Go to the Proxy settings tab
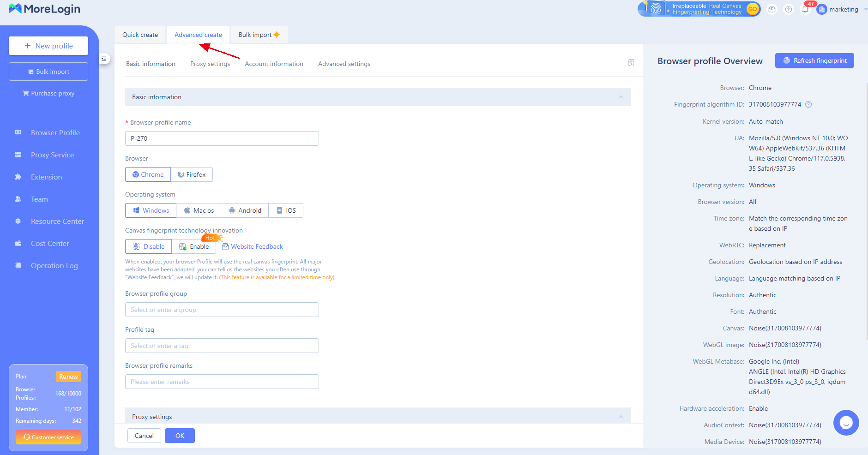 (x=210, y=64)
